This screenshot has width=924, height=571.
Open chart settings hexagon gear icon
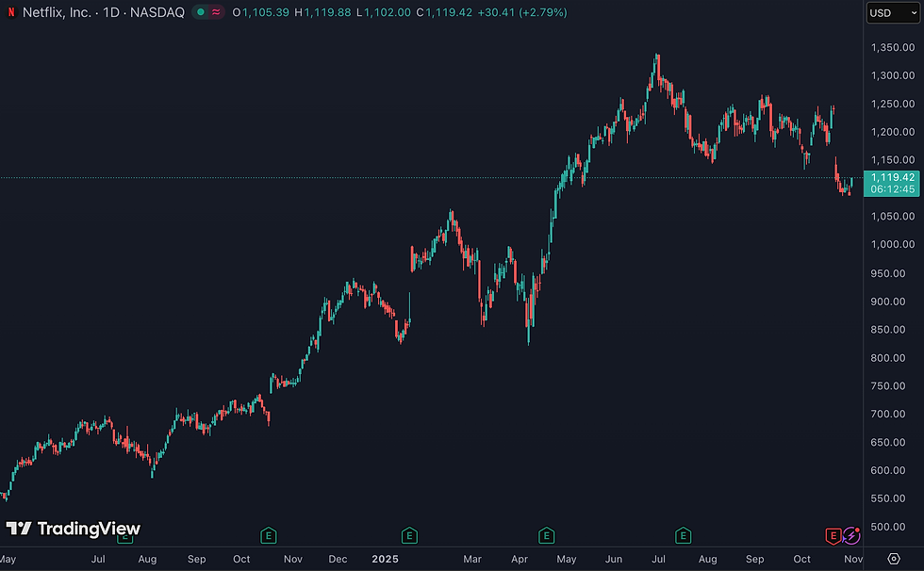point(894,559)
